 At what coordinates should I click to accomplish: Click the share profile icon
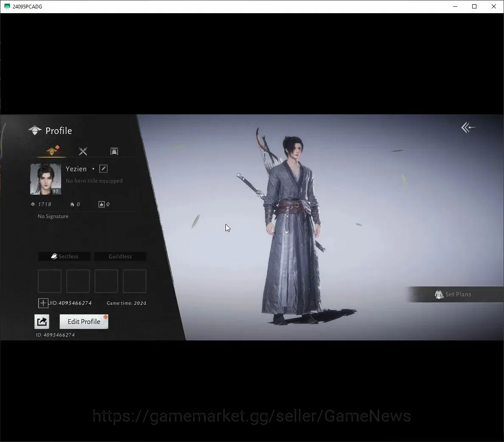(x=42, y=321)
